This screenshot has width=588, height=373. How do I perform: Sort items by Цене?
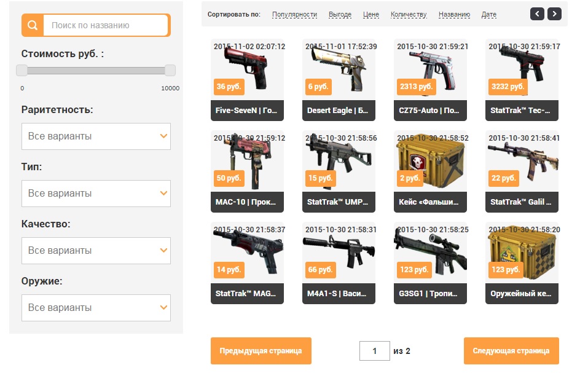click(371, 14)
